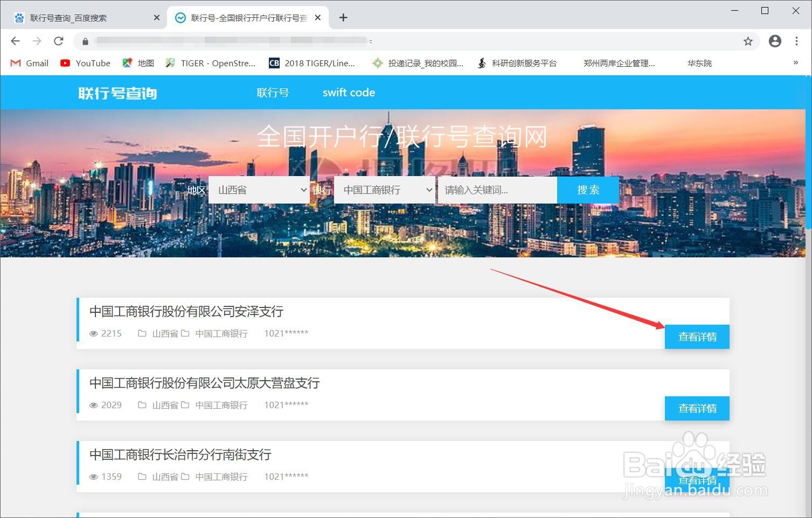Open the YouTube bookmark

[85, 63]
